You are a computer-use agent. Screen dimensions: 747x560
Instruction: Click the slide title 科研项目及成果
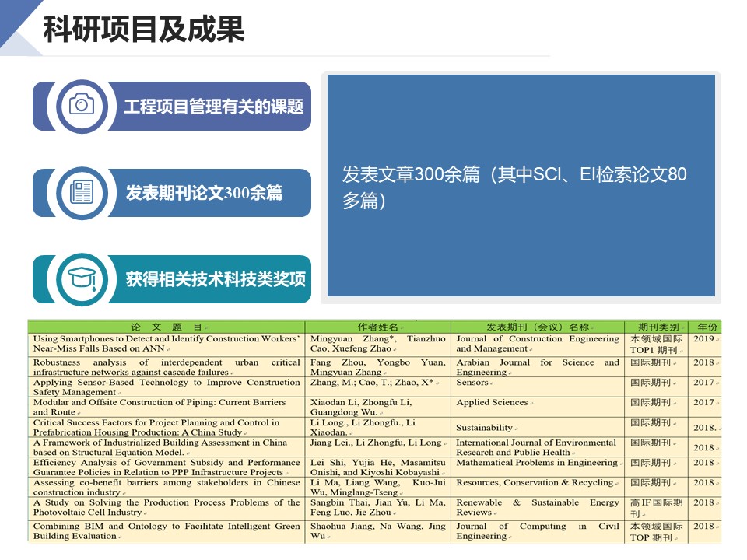pos(144,30)
